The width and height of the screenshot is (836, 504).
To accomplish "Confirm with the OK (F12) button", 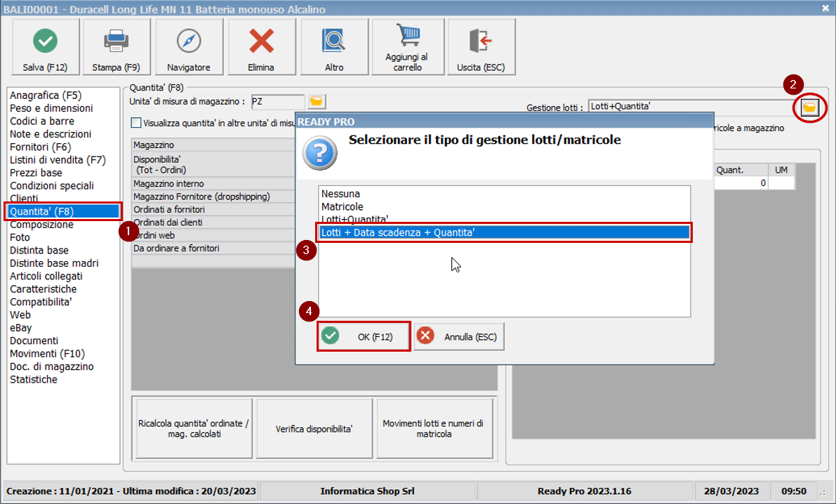I will [x=363, y=336].
